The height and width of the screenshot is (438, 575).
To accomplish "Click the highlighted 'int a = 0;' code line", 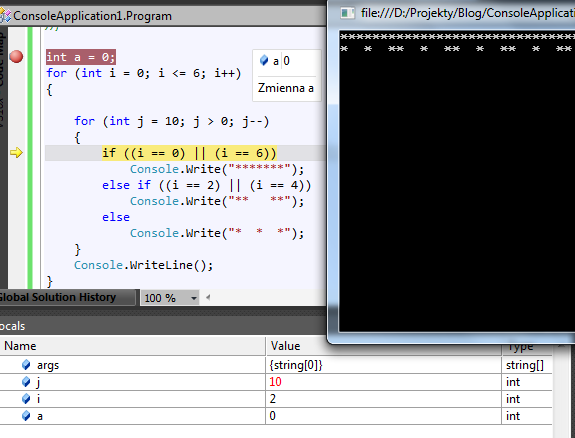I will coord(81,57).
